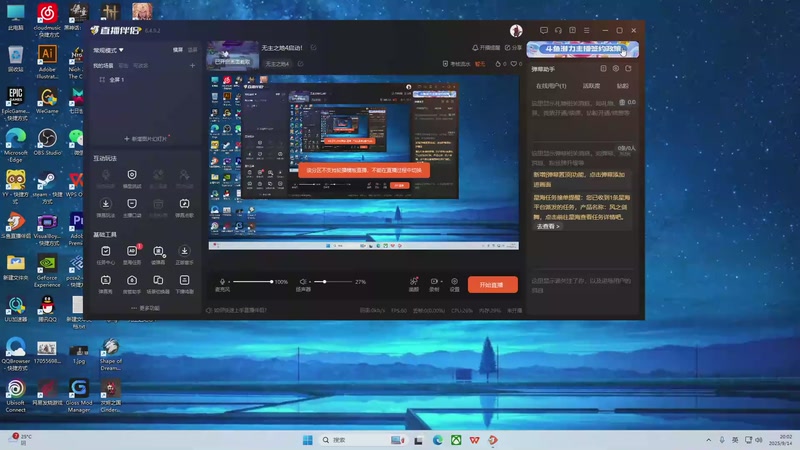Edit the stream title pencil icon
The width and height of the screenshot is (800, 450).
pos(313,47)
